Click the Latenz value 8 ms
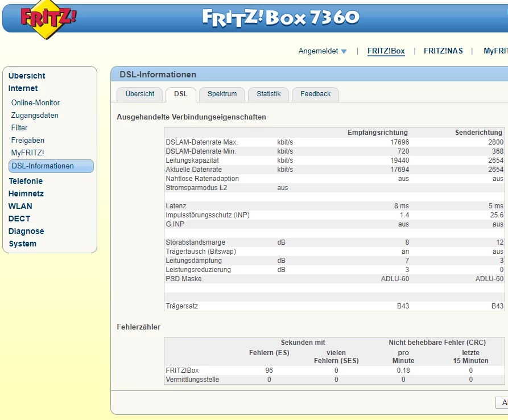 (x=402, y=206)
